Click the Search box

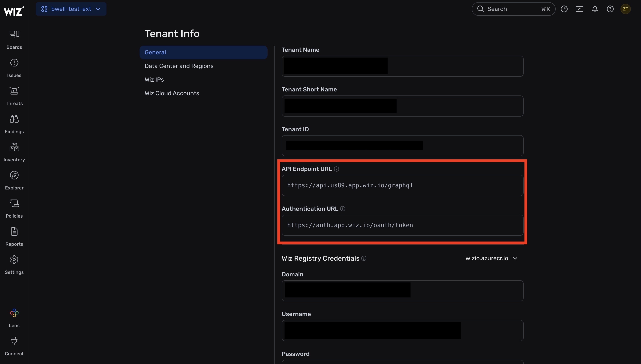click(513, 9)
